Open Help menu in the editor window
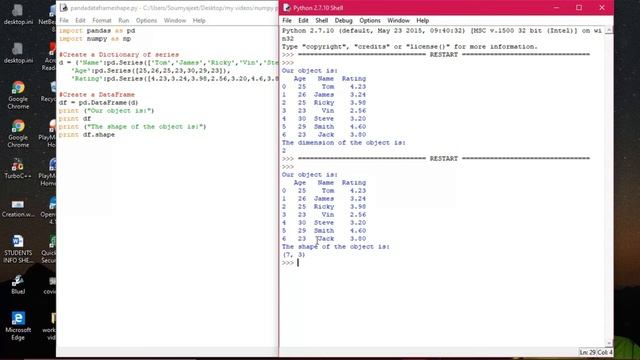This screenshot has height=360, width=640. click(x=199, y=20)
